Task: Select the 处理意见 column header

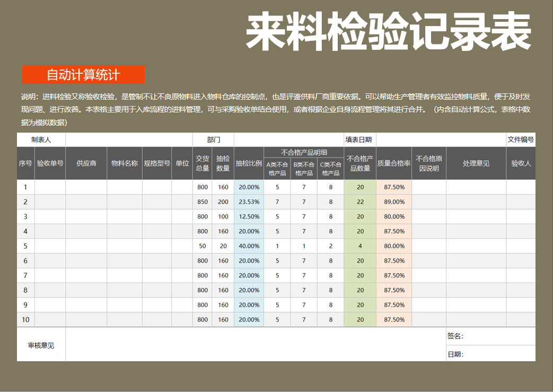Action: pyautogui.click(x=476, y=163)
